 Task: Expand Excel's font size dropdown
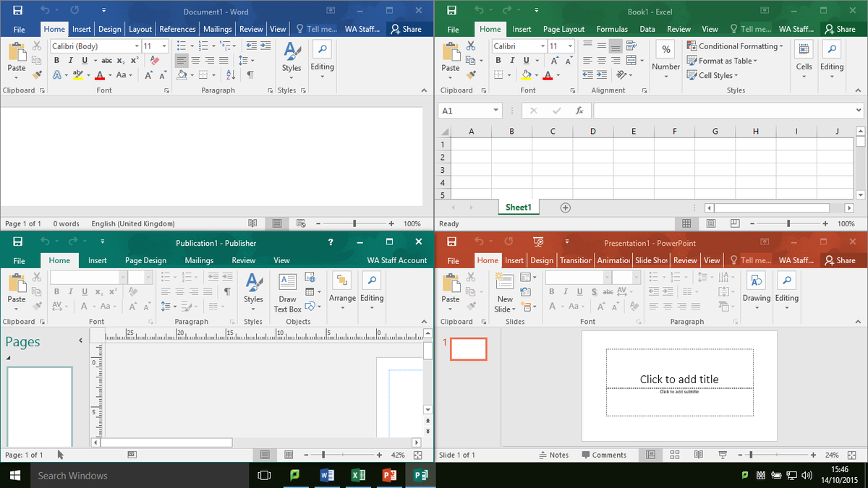pos(571,46)
